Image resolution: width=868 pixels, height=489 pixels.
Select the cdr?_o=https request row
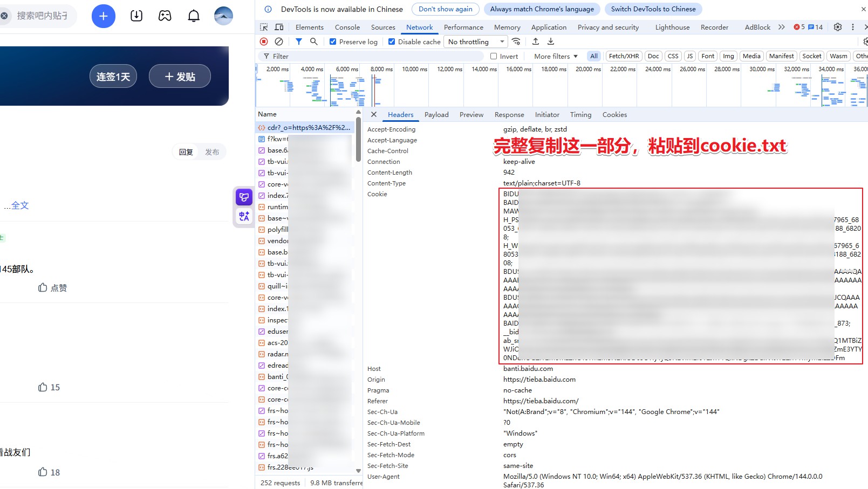pyautogui.click(x=305, y=128)
